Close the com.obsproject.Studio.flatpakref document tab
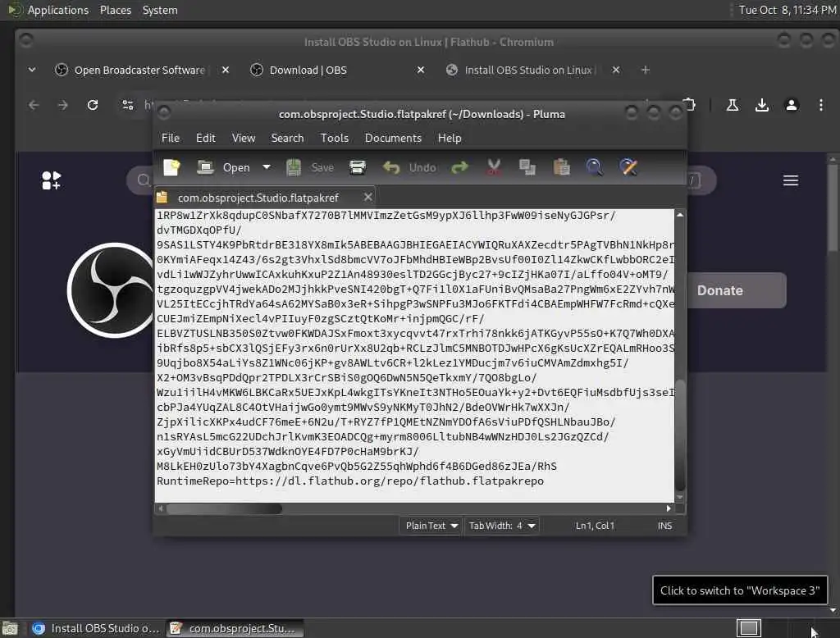This screenshot has width=840, height=638. pyautogui.click(x=368, y=197)
